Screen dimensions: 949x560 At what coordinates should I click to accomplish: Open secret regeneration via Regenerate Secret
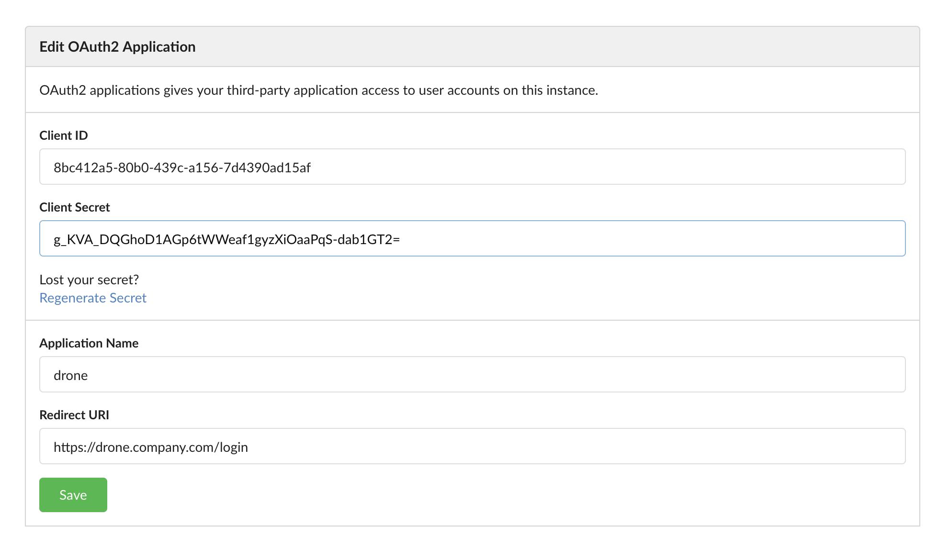coord(92,298)
